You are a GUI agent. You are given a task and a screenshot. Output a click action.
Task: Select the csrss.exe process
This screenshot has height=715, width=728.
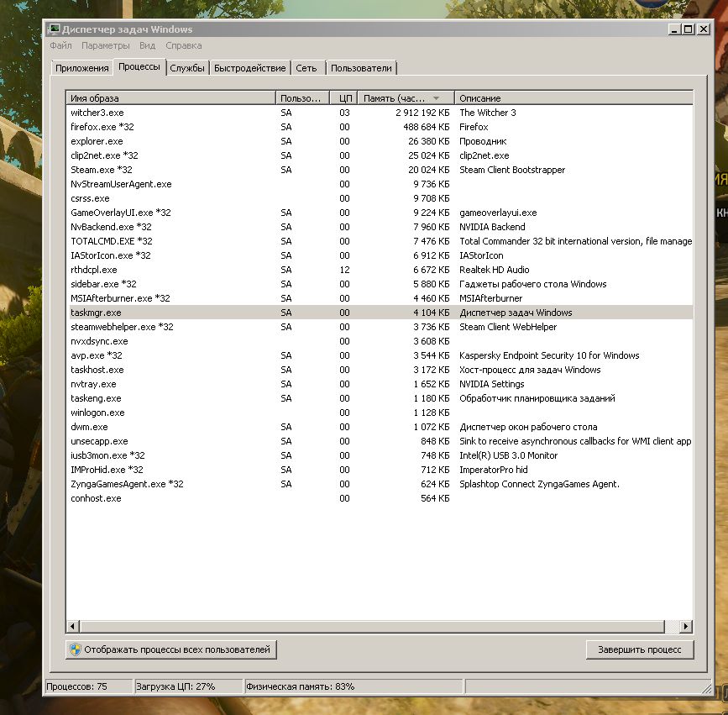tap(380, 198)
